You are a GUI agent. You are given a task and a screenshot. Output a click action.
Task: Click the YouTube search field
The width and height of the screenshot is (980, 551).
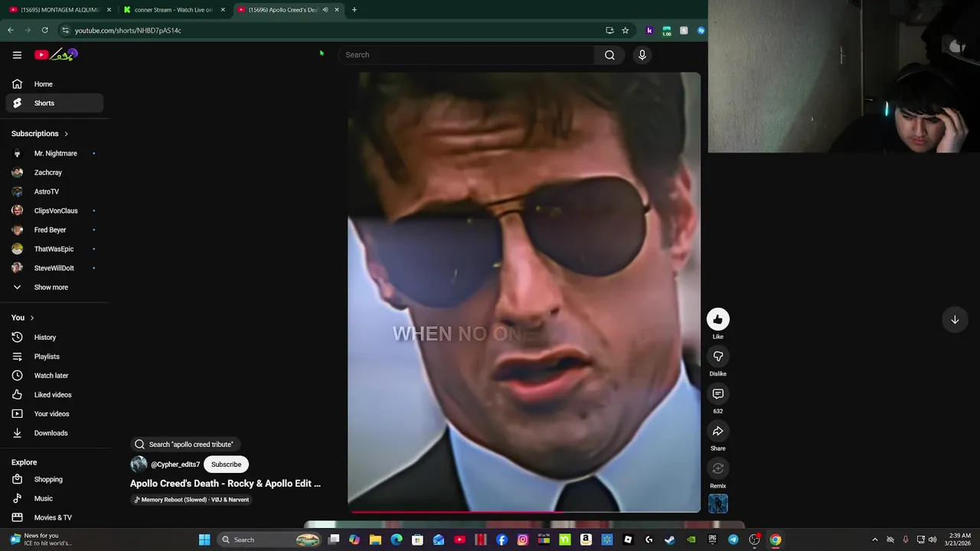466,55
